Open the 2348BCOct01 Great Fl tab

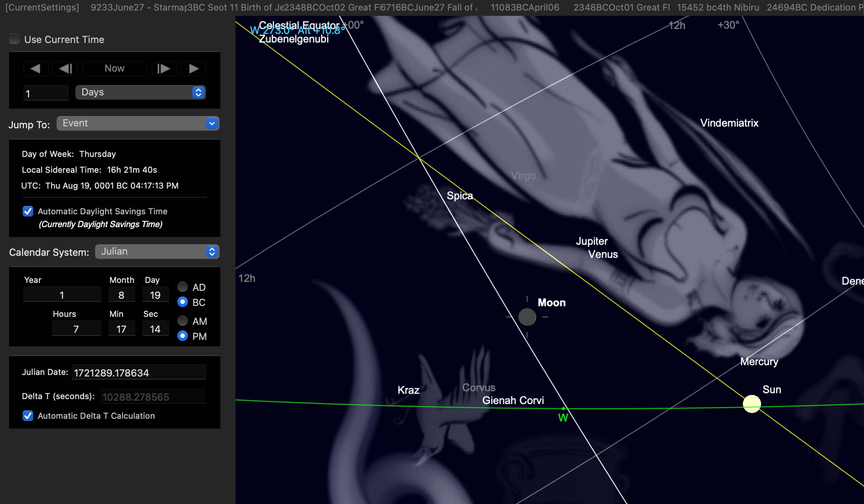pyautogui.click(x=622, y=8)
